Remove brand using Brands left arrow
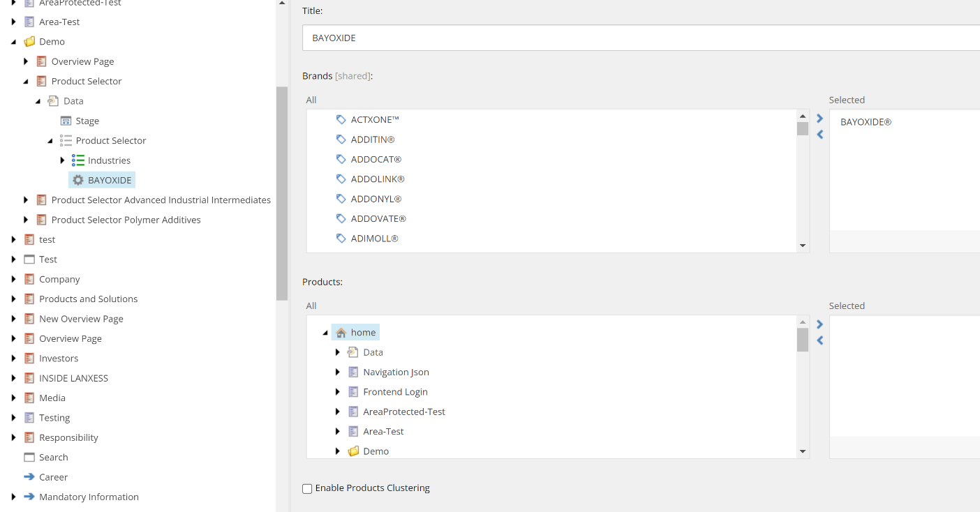This screenshot has height=512, width=980. [820, 135]
